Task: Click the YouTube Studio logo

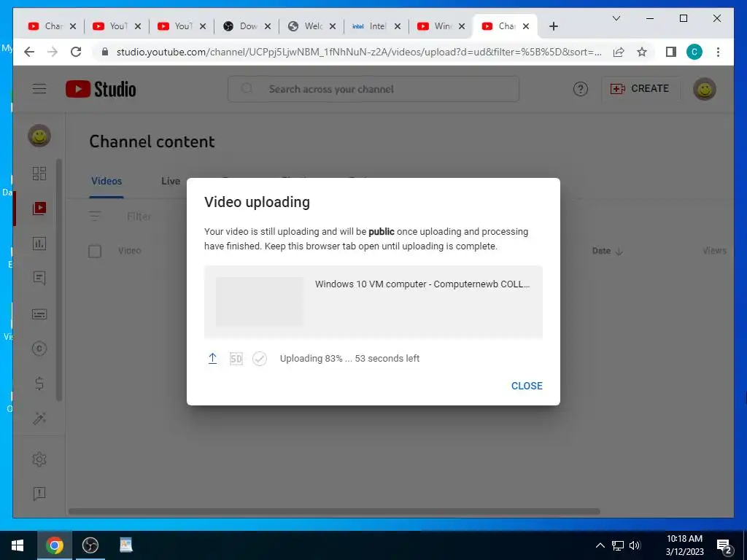Action: [x=101, y=89]
